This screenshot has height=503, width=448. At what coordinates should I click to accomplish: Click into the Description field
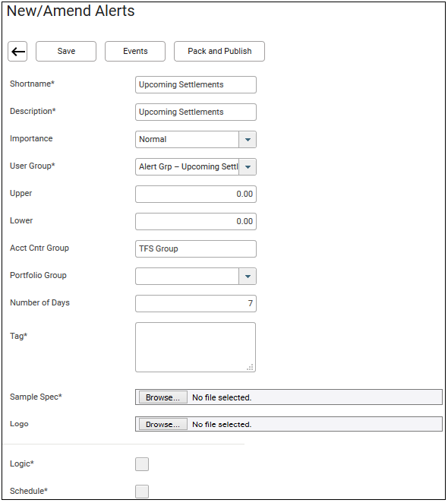tap(196, 112)
